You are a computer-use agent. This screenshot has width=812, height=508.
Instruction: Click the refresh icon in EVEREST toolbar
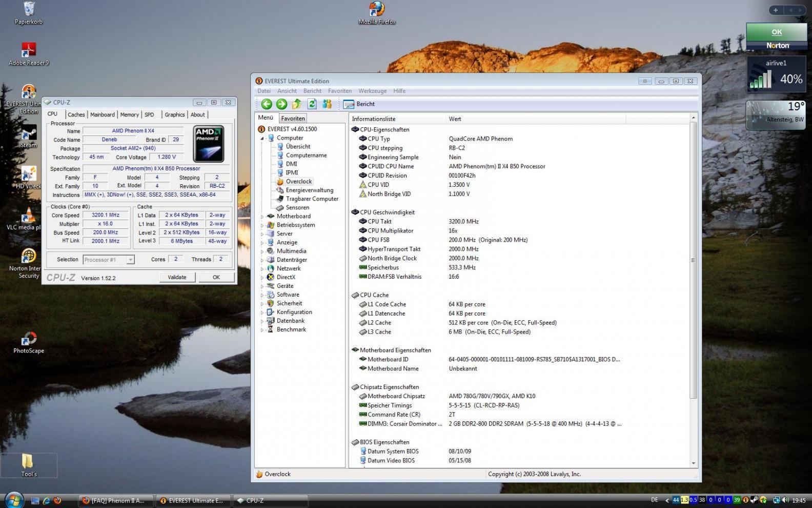click(312, 104)
